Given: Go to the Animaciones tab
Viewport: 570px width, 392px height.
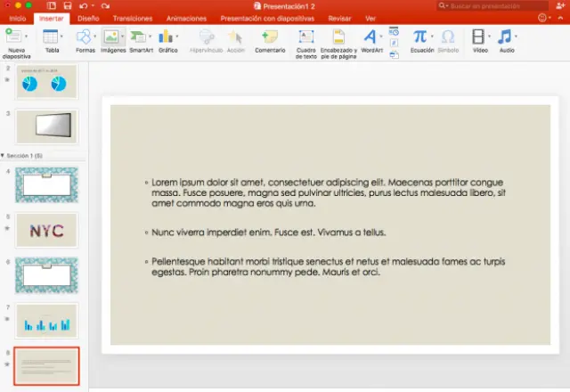Looking at the screenshot, I should (189, 18).
